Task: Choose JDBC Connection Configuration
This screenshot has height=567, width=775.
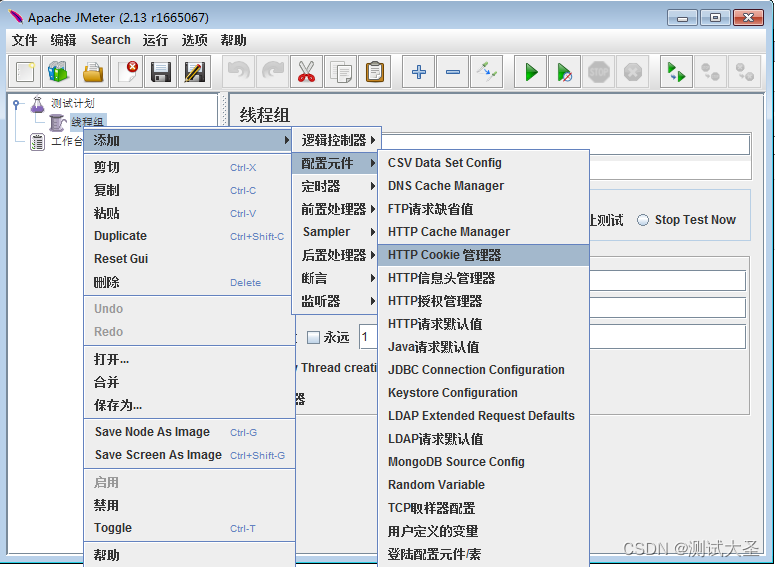Action: click(x=483, y=370)
